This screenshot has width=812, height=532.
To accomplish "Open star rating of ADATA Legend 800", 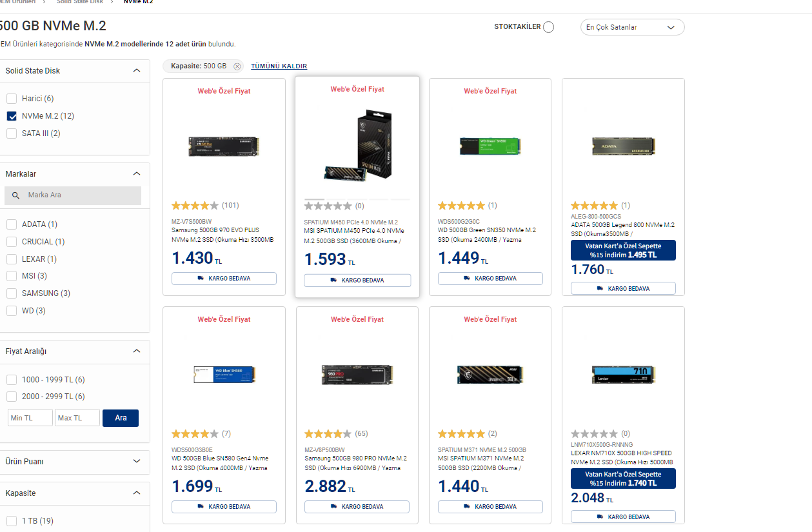I will pos(594,206).
